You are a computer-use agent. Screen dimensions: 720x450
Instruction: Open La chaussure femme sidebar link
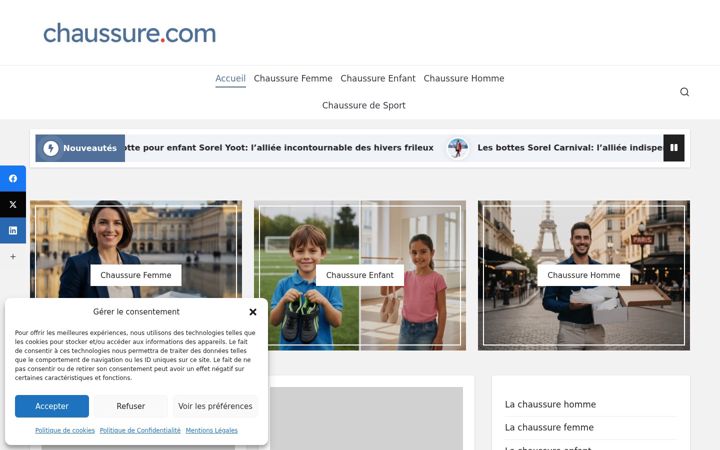coord(549,428)
